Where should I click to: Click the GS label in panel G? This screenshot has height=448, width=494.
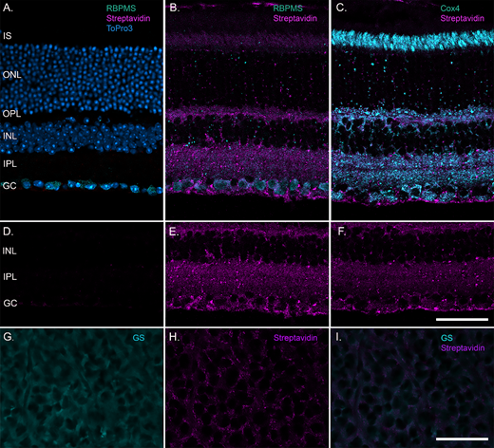point(139,338)
